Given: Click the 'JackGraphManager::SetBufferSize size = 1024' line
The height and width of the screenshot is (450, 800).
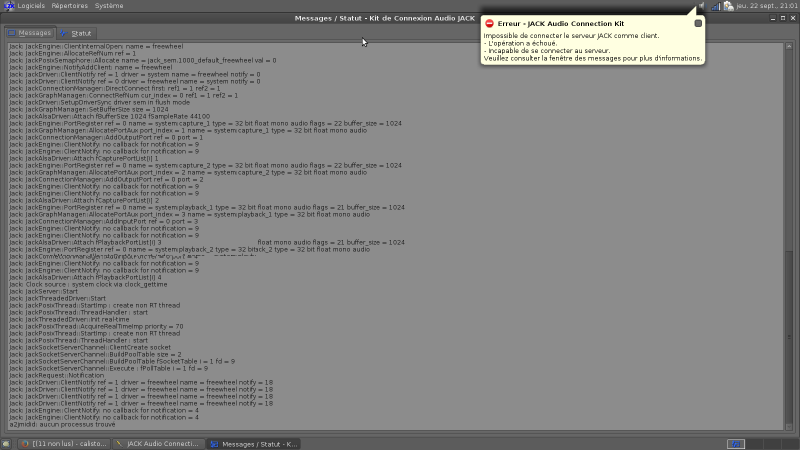Looking at the screenshot, I should pos(88,109).
